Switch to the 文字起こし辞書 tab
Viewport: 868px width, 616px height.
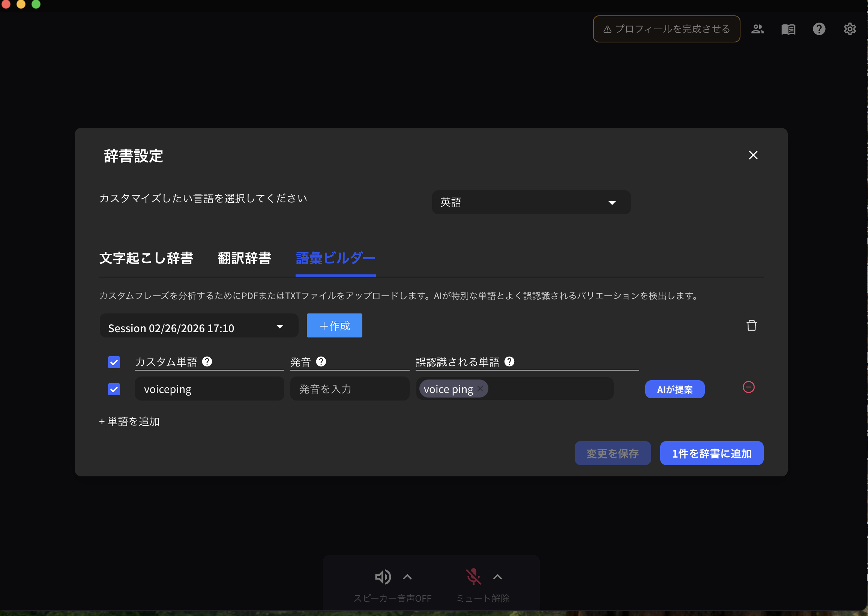(146, 258)
